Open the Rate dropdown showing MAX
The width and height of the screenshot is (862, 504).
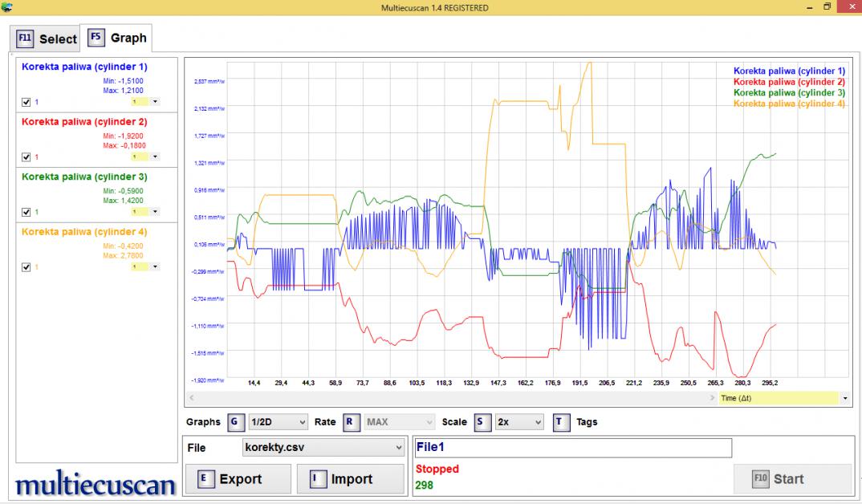click(x=400, y=421)
